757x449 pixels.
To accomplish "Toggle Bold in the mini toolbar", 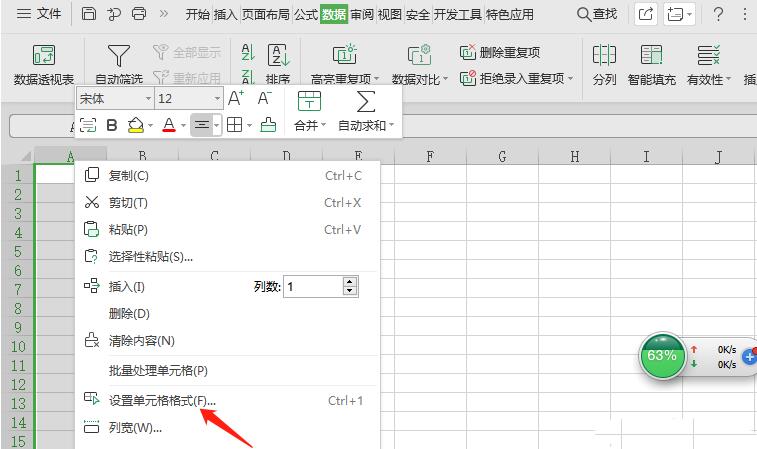I will [112, 125].
